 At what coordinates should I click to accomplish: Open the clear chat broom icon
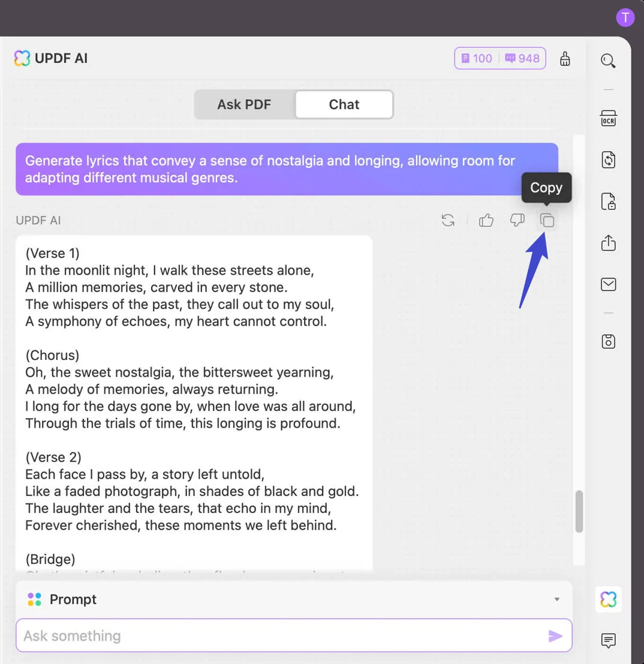(565, 59)
